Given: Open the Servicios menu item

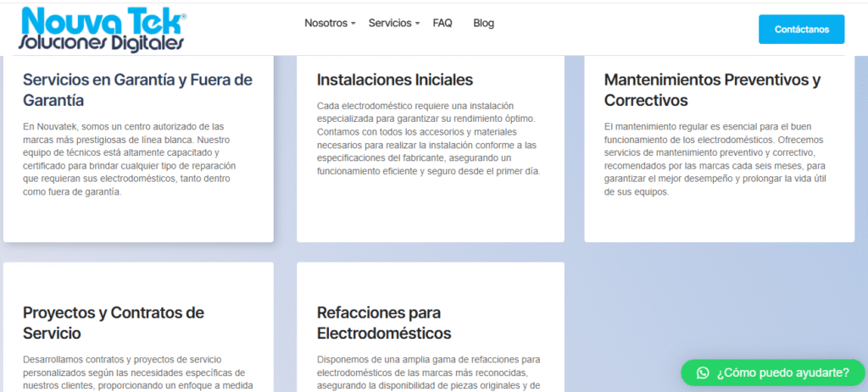Looking at the screenshot, I should [x=390, y=23].
